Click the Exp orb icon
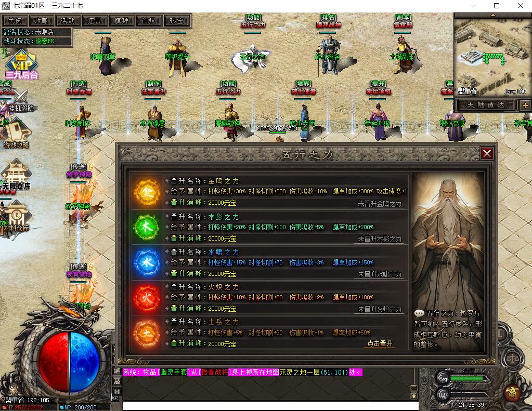Viewport: 532px width, 411px height. click(443, 378)
